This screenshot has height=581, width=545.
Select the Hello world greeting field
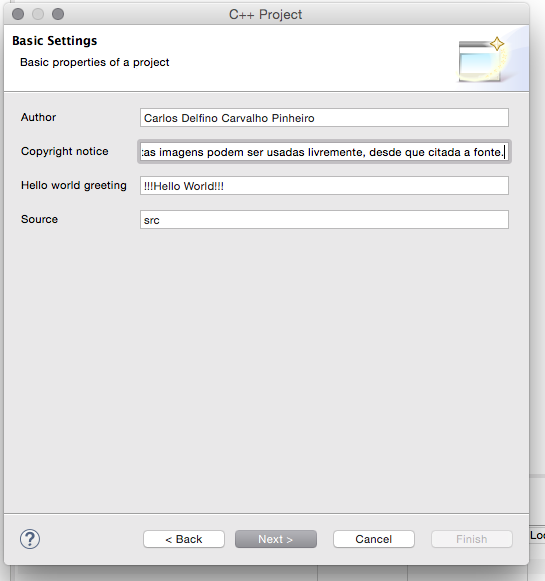pyautogui.click(x=324, y=186)
